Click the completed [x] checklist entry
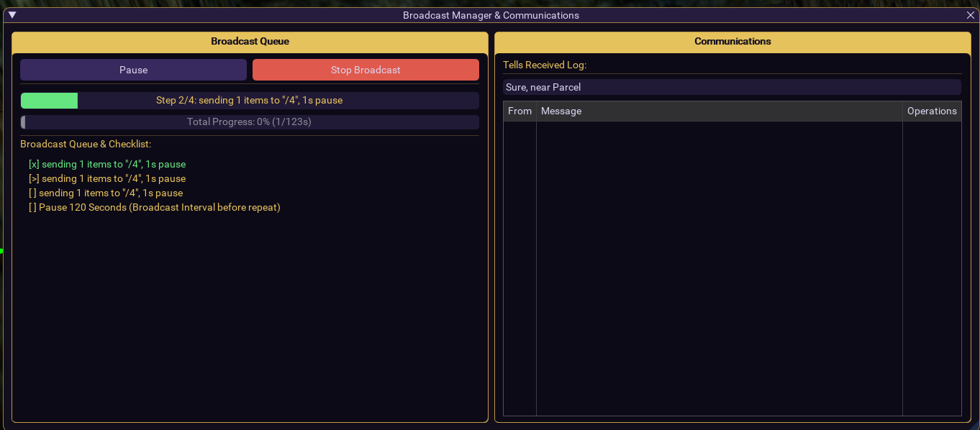Image resolution: width=980 pixels, height=430 pixels. pyautogui.click(x=107, y=165)
